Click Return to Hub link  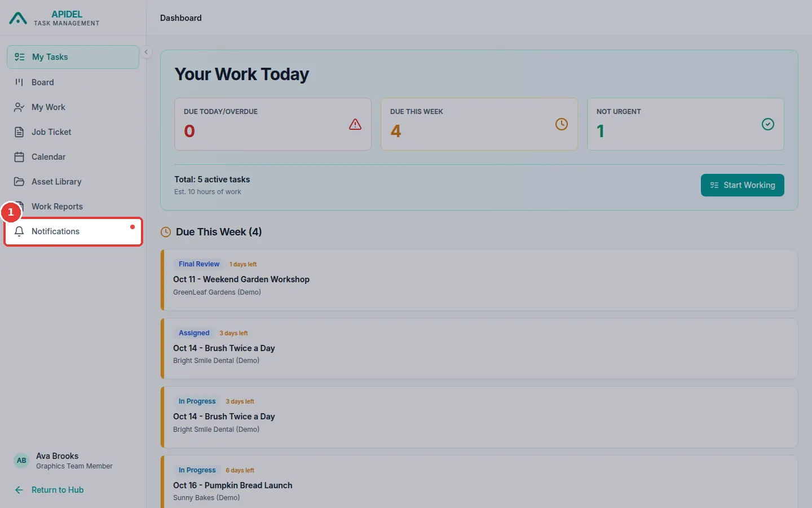pyautogui.click(x=58, y=490)
